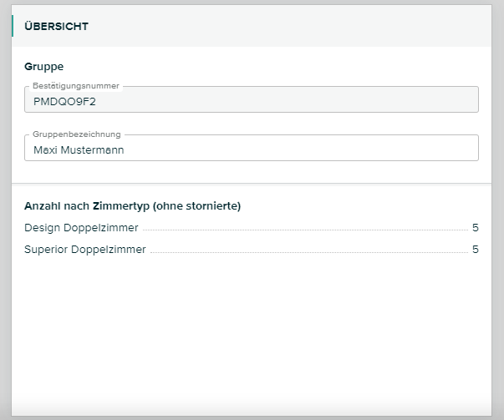This screenshot has height=420, width=504.
Task: Click the empty area below Superior Doppelzimmer
Action: tap(251, 334)
